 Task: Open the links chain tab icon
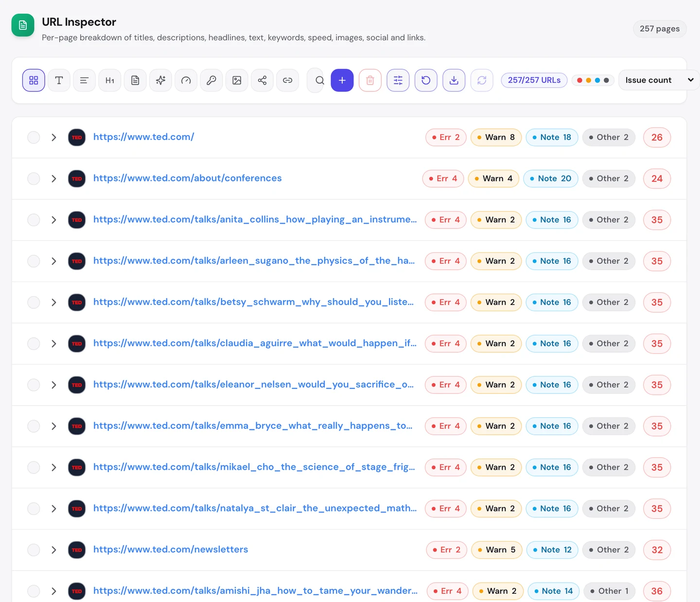coord(287,80)
